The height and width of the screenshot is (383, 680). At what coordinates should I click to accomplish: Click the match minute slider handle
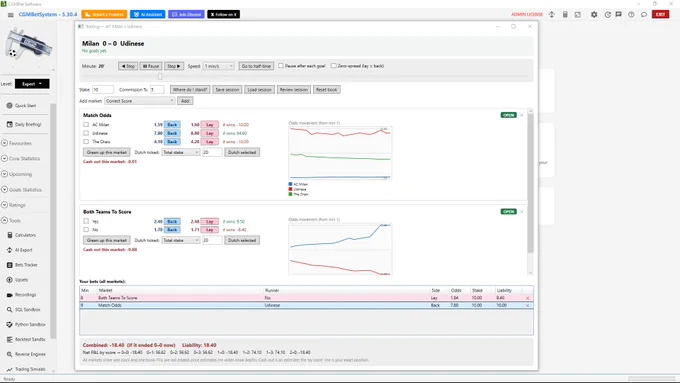coord(160,76)
